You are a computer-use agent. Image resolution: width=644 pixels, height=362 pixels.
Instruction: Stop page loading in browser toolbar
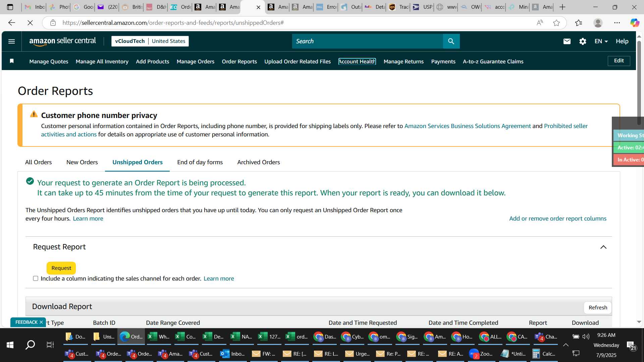pos(30,23)
